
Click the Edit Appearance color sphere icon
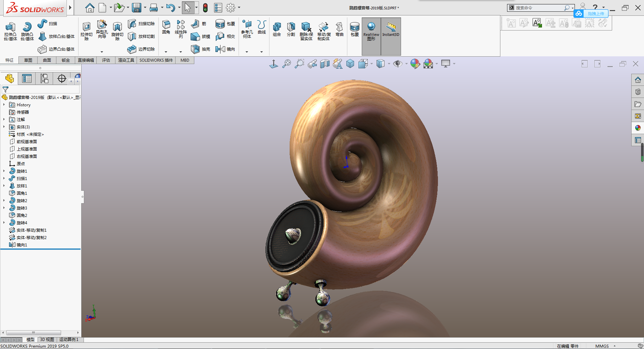415,64
